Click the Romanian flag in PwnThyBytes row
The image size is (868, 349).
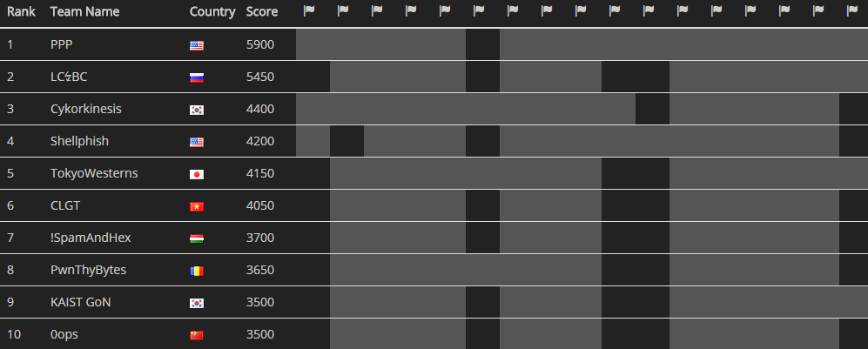(x=197, y=271)
